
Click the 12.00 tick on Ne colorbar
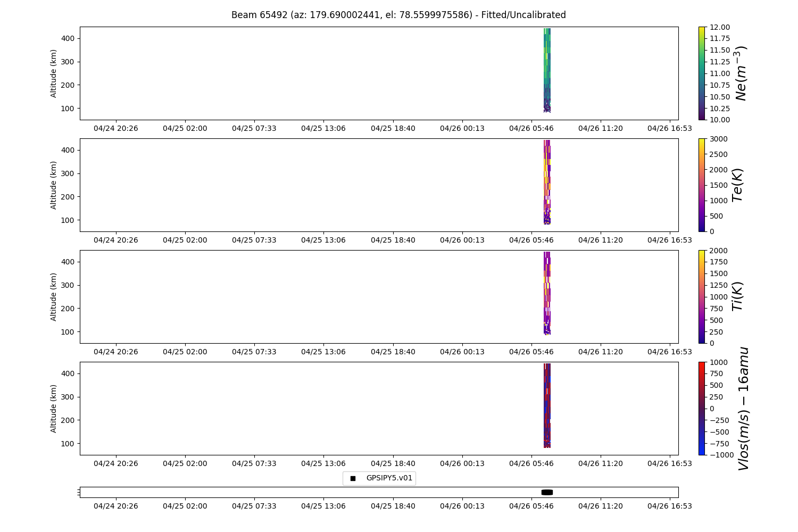(720, 27)
